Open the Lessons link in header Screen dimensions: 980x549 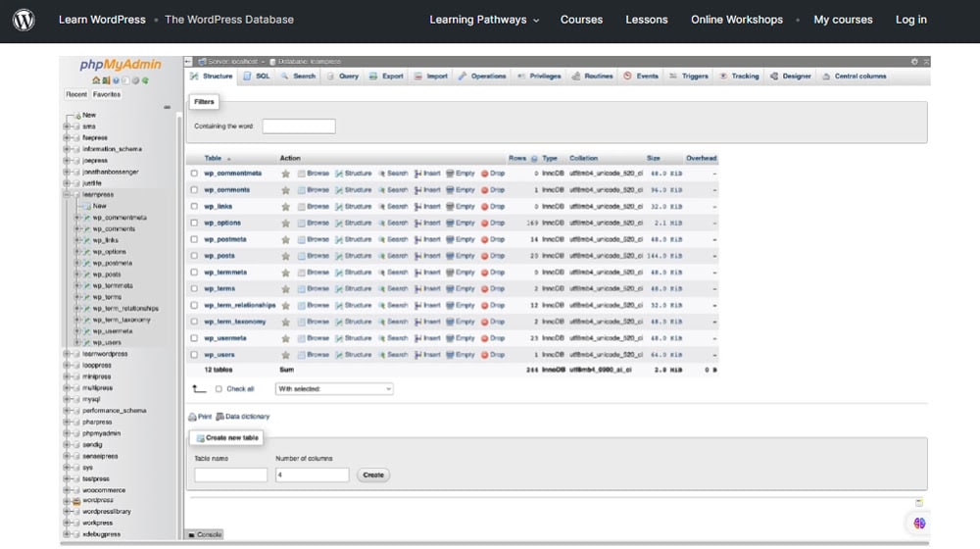pyautogui.click(x=646, y=20)
